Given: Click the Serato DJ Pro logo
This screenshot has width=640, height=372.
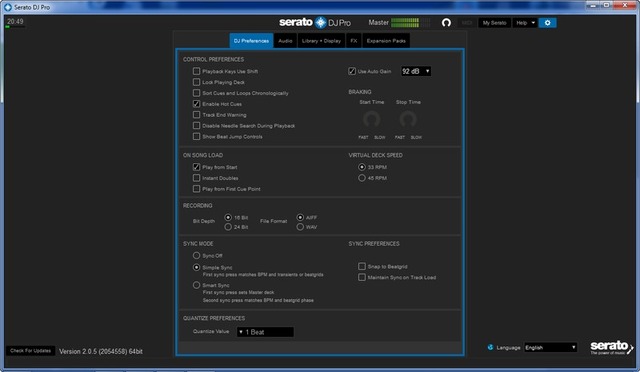Looking at the screenshot, I should [x=315, y=22].
